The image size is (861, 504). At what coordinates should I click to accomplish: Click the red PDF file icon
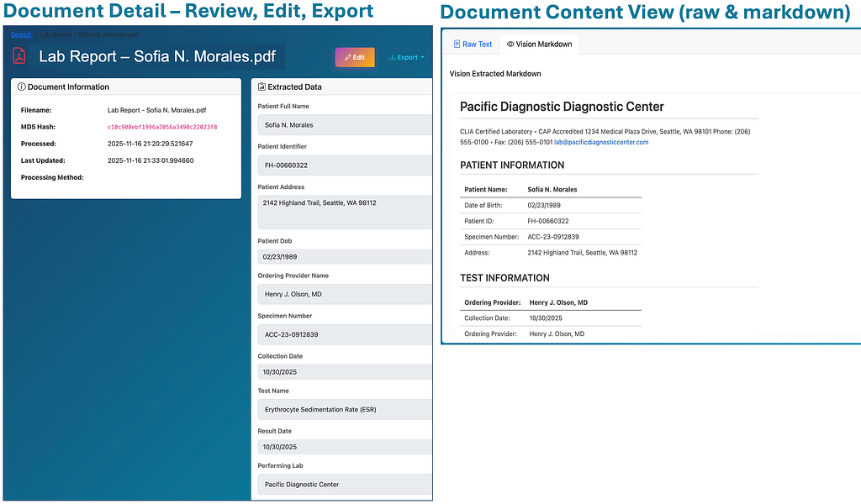(x=19, y=56)
